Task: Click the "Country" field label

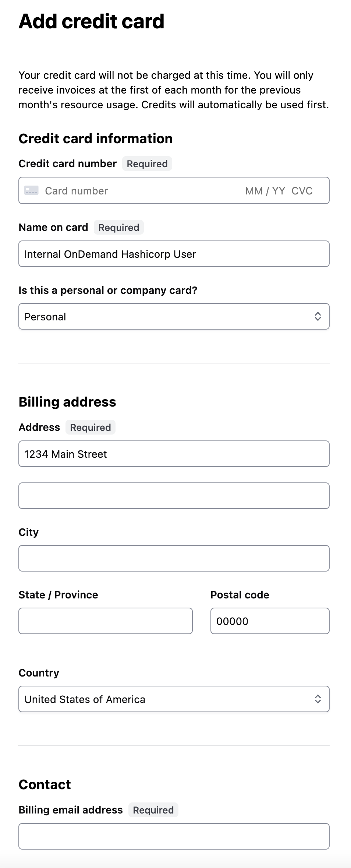Action: tap(39, 673)
